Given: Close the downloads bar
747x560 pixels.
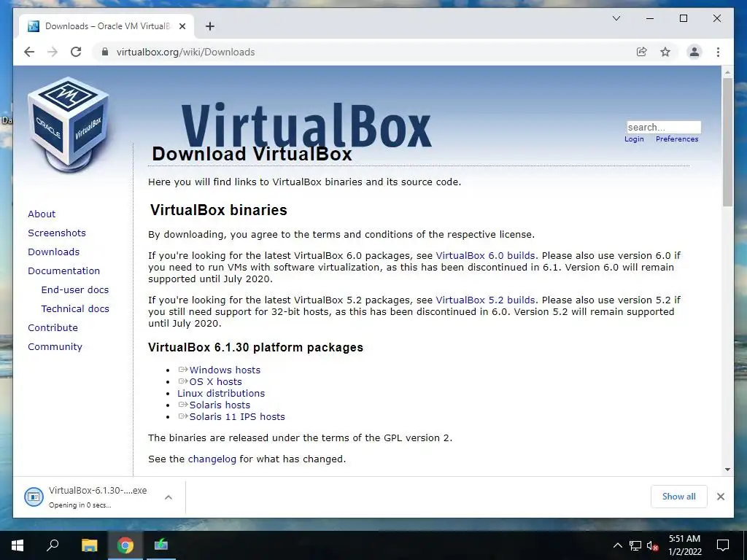Looking at the screenshot, I should (720, 497).
